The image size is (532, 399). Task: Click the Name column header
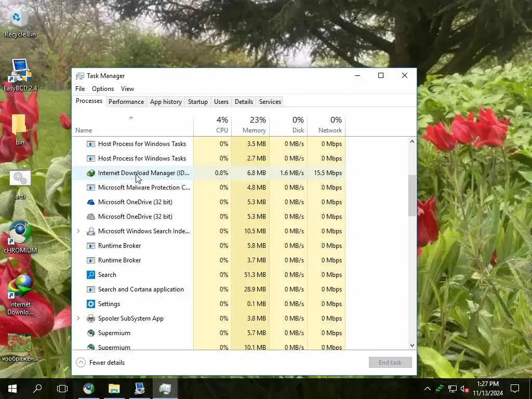132,125
